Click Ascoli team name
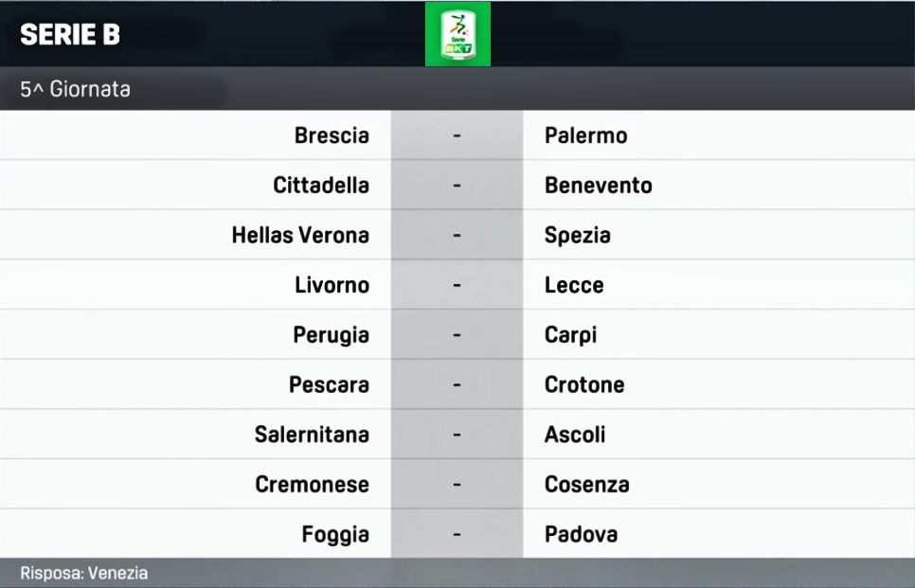This screenshot has height=588, width=915. pyautogui.click(x=575, y=435)
